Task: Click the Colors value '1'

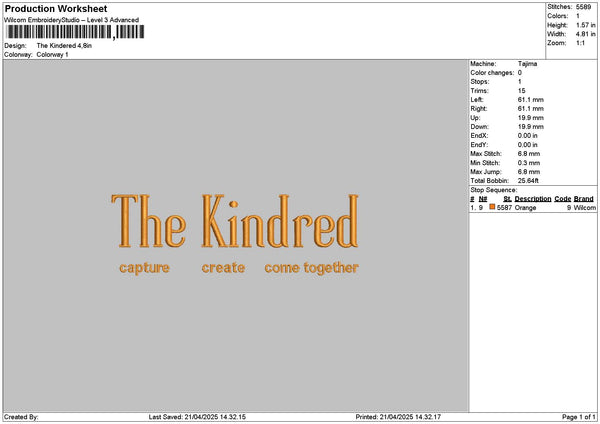Action: [578, 16]
